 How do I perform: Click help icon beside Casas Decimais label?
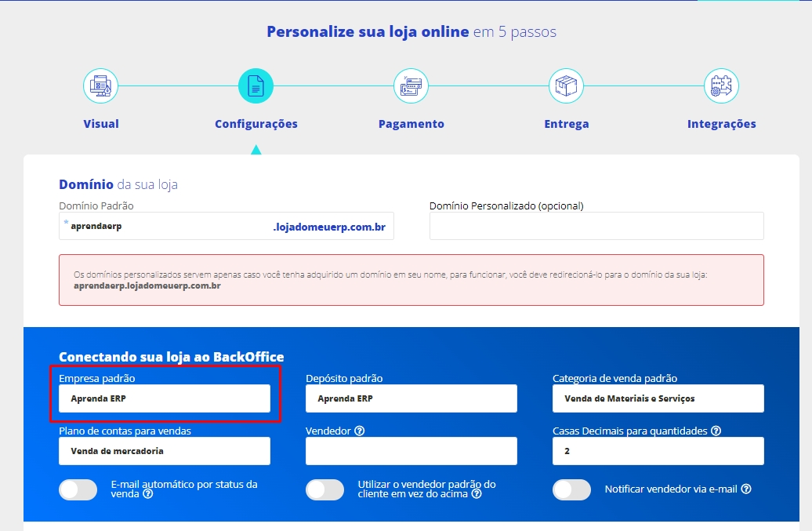point(716,431)
